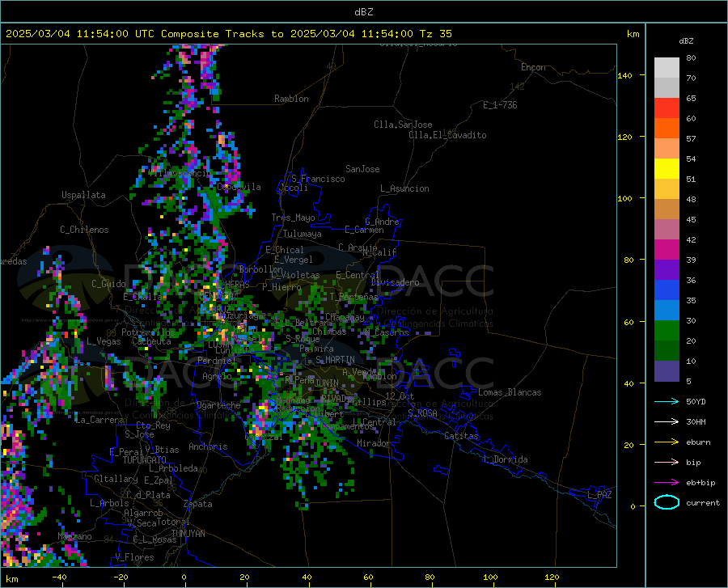Click the 'Catitas' map label

(x=462, y=436)
